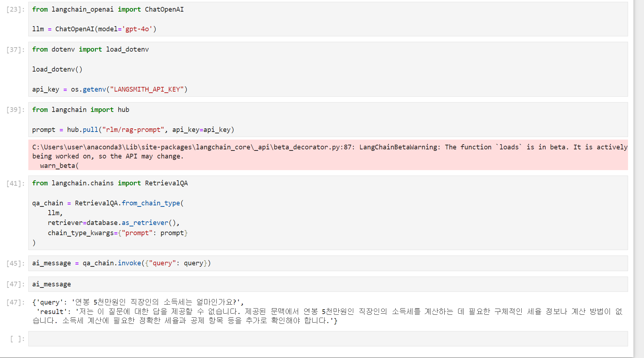Image resolution: width=644 pixels, height=358 pixels.
Task: Click the LangChainBetaWarning output area
Action: [x=328, y=155]
